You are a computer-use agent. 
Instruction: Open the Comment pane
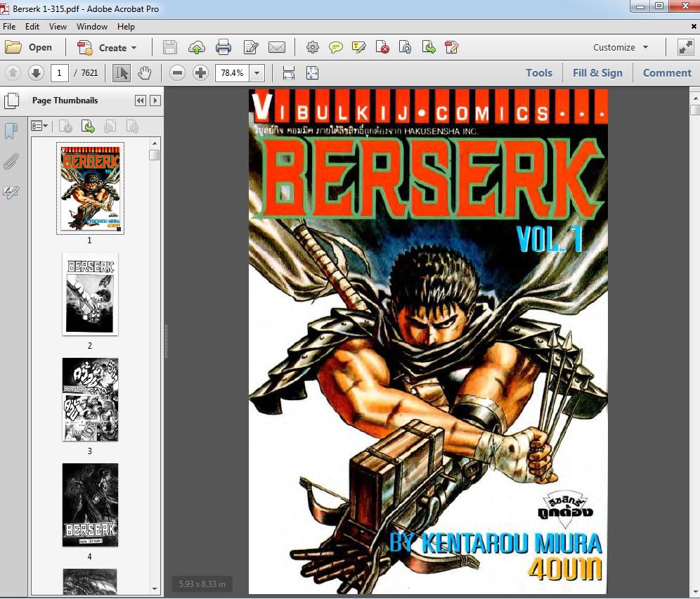point(667,73)
